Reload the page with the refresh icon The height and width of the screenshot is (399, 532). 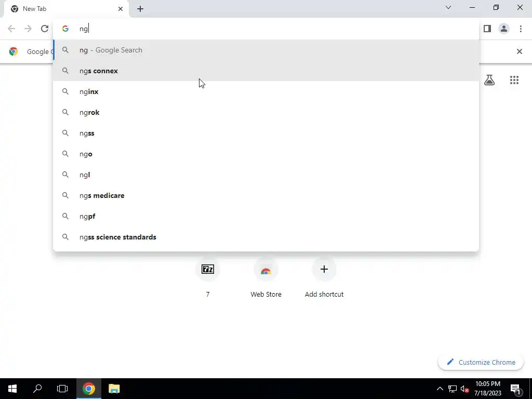(x=45, y=29)
